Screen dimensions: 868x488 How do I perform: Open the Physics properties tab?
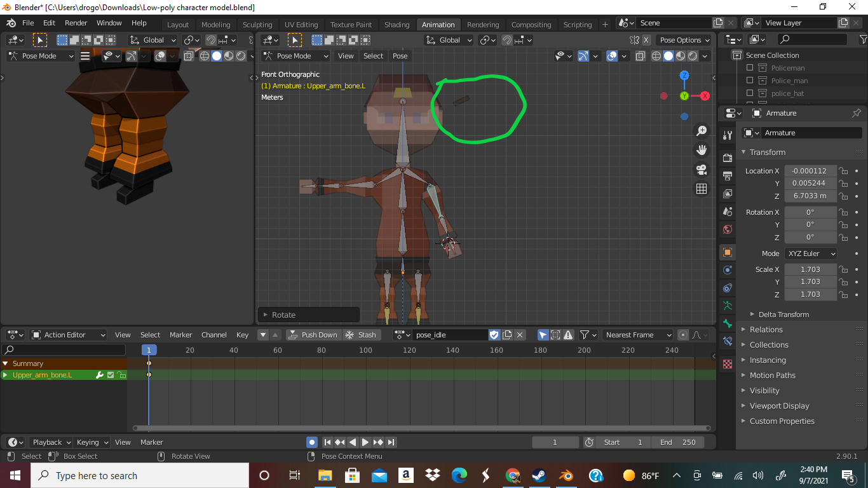click(x=728, y=270)
